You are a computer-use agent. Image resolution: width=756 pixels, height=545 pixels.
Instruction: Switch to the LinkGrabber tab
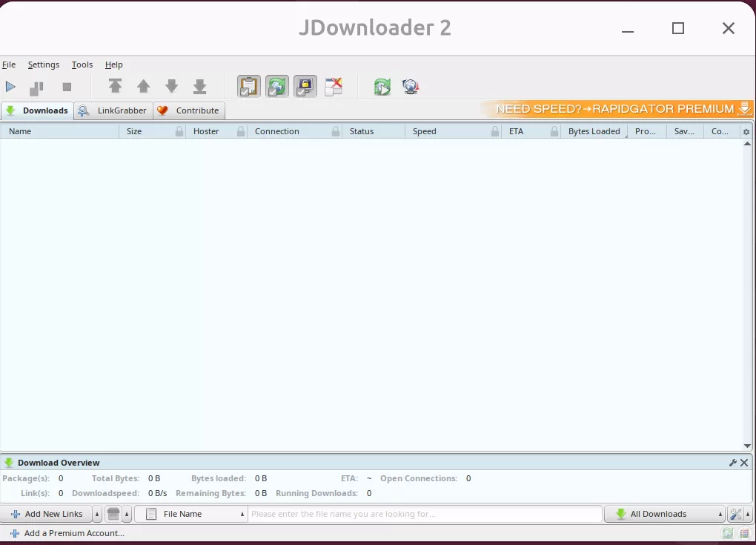pos(114,110)
